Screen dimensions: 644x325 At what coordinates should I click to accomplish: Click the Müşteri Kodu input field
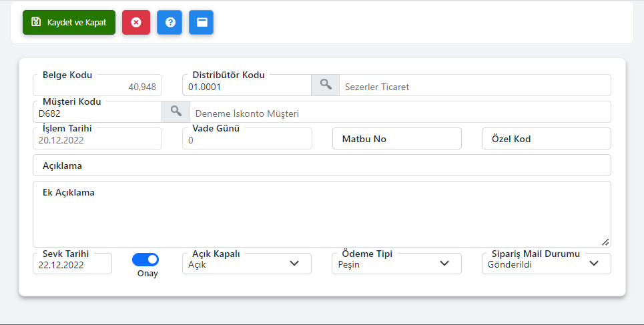97,111
